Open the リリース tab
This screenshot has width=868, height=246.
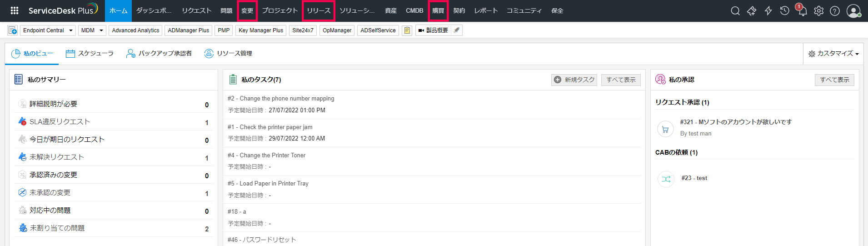(319, 11)
